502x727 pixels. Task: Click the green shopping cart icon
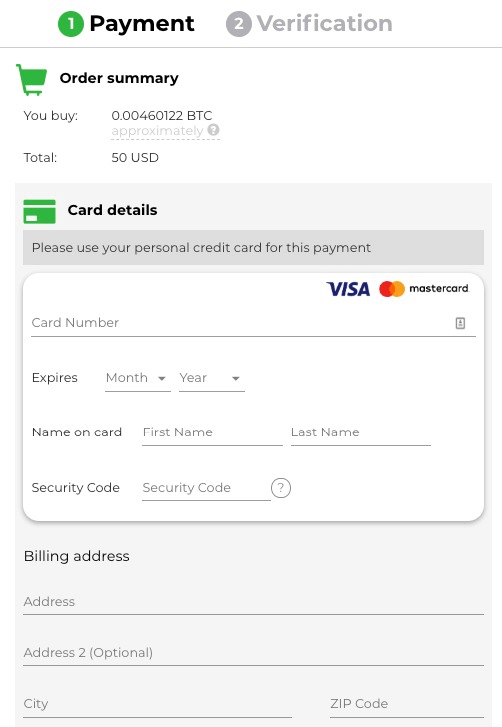(32, 79)
